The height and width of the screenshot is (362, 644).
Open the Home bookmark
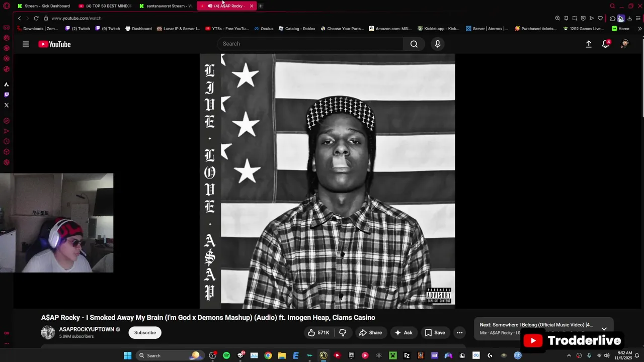pyautogui.click(x=620, y=29)
